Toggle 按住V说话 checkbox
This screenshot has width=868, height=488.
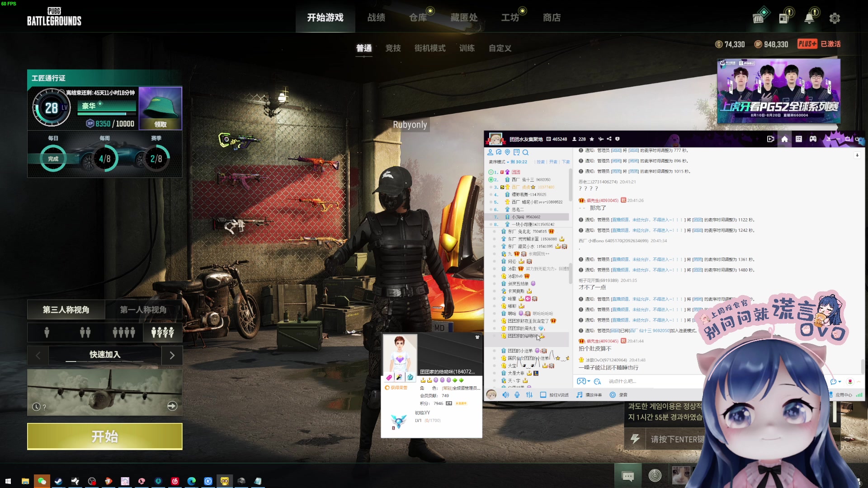pyautogui.click(x=543, y=395)
